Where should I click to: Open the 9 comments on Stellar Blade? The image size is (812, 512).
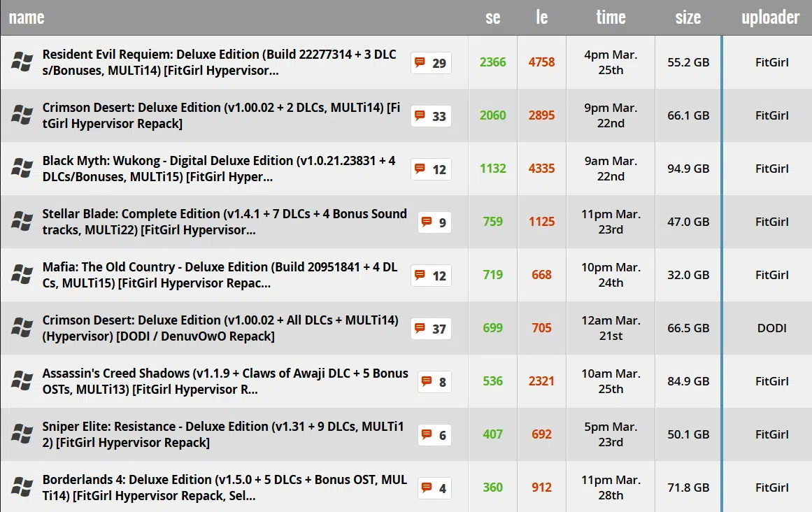434,222
